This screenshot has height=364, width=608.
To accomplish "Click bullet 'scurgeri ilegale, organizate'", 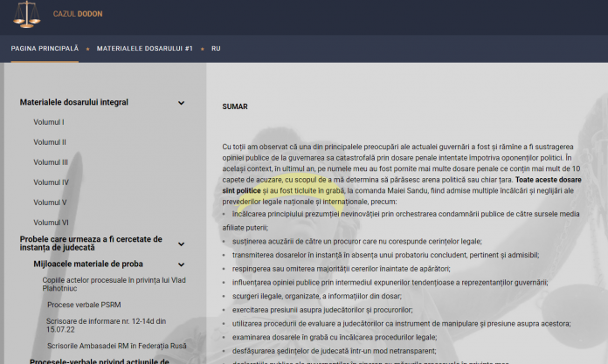I will pos(317,296).
